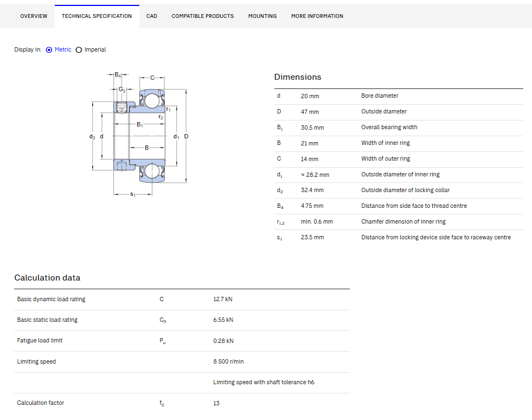532x420 pixels.
Task: Click the 'Bore diameter' description
Action: 380,96
